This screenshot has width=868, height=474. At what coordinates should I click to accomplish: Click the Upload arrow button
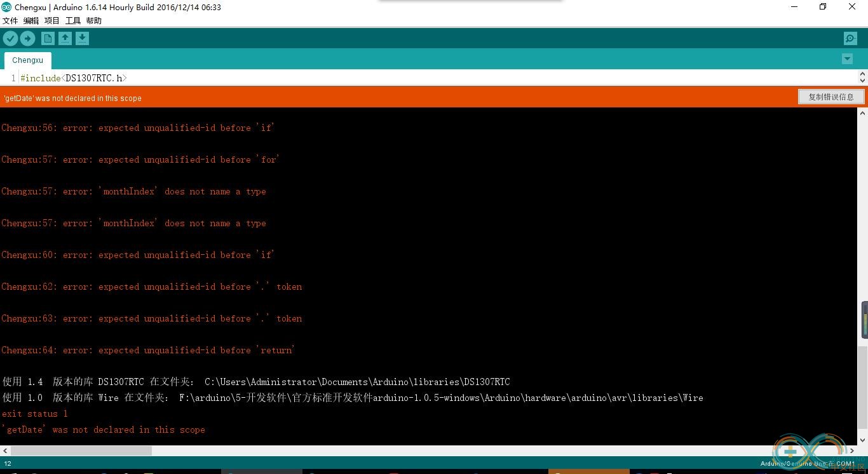[27, 39]
